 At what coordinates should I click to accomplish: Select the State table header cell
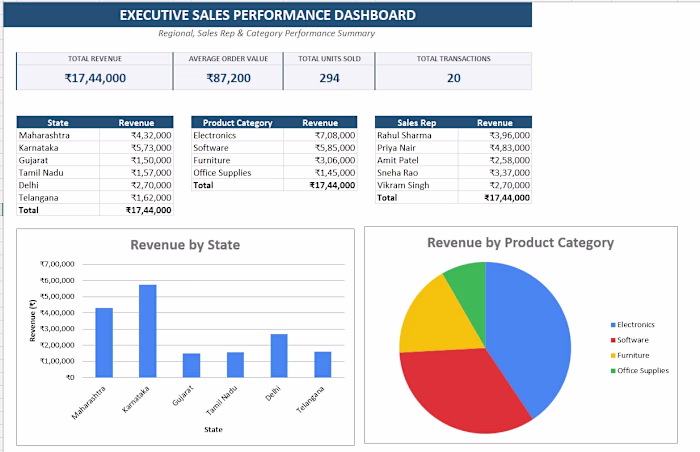[x=58, y=122]
